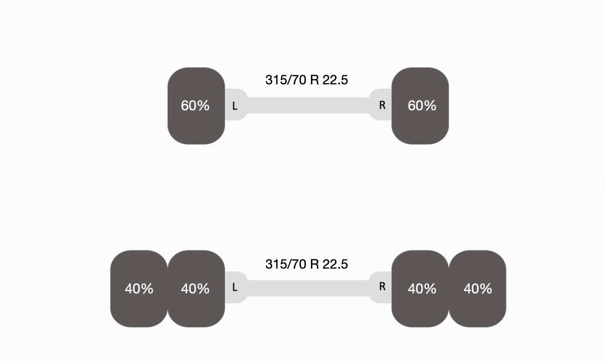The image size is (605, 364).
Task: Click the front axle R side marker
Action: [x=382, y=105]
